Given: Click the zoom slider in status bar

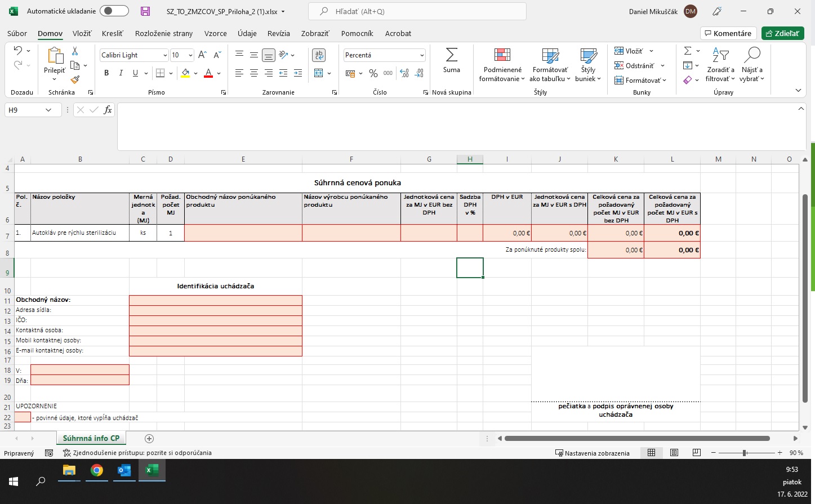Looking at the screenshot, I should [745, 453].
